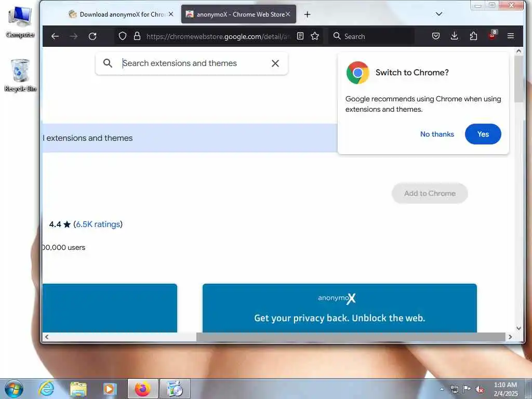Screen dimensions: 532x399
Task: Click the padlock site security icon
Action: coord(137,36)
